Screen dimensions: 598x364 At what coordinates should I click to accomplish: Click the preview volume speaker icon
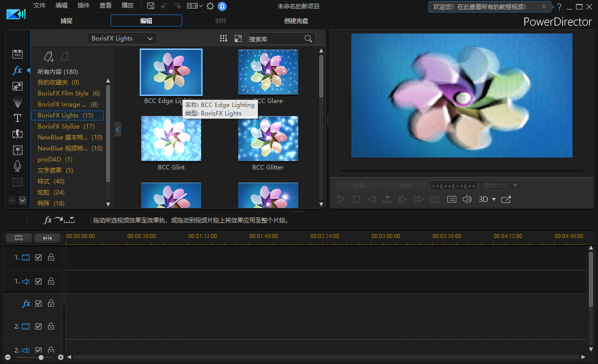[467, 199]
